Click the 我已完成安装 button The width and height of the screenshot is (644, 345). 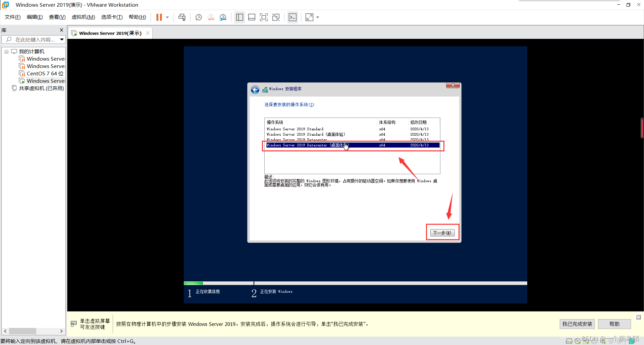pyautogui.click(x=577, y=324)
